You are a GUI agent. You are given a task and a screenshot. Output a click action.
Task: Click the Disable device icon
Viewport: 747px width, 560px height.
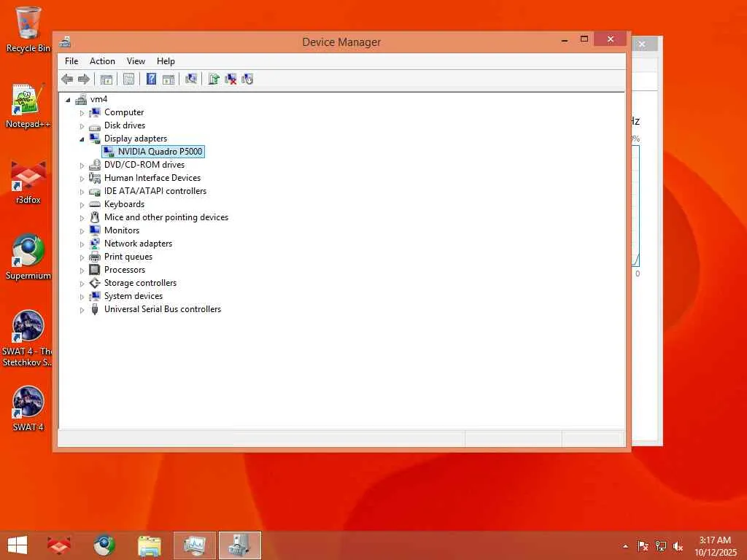247,79
